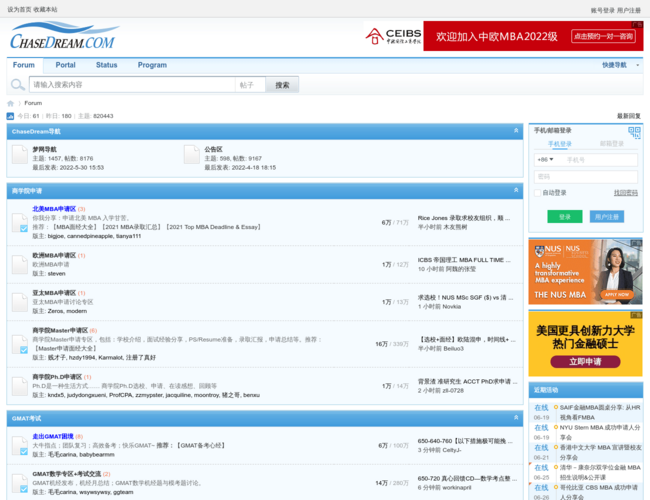
Task: Click the 梦网导航 forum document icon
Action: click(20, 154)
